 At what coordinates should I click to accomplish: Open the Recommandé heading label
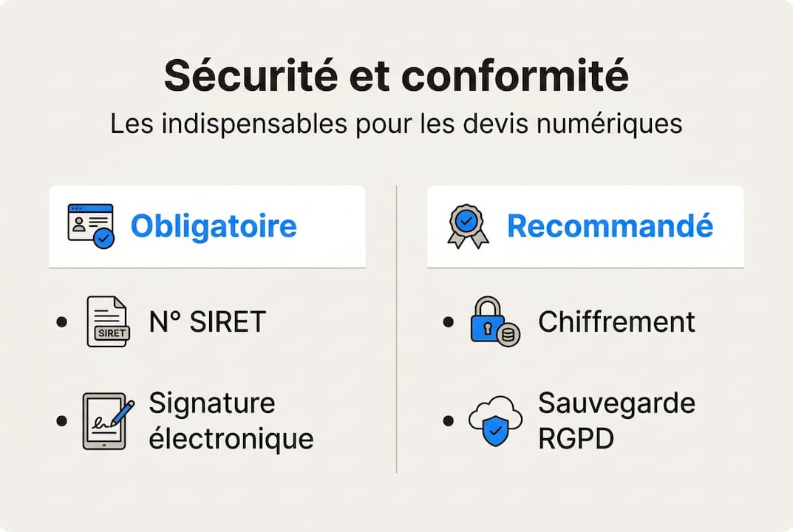click(610, 226)
